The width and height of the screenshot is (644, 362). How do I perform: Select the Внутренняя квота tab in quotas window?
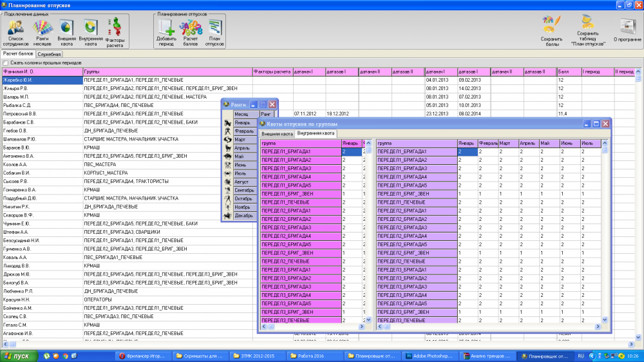pyautogui.click(x=316, y=133)
